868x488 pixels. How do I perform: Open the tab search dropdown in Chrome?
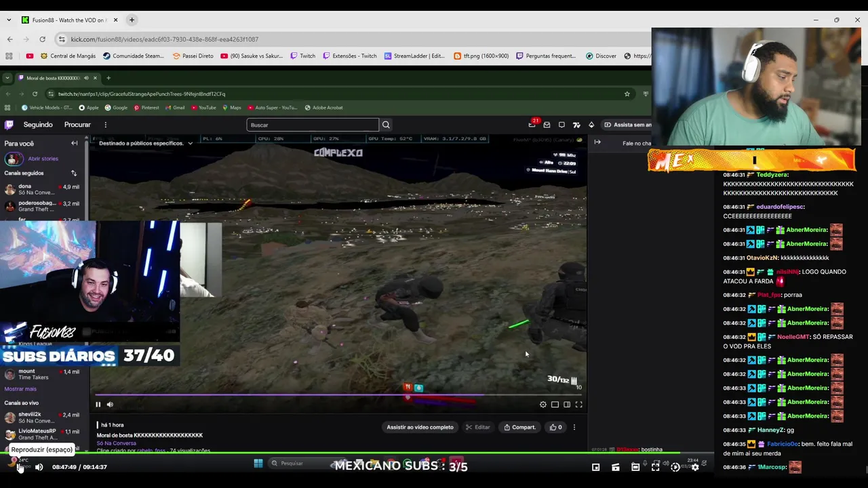click(x=7, y=20)
